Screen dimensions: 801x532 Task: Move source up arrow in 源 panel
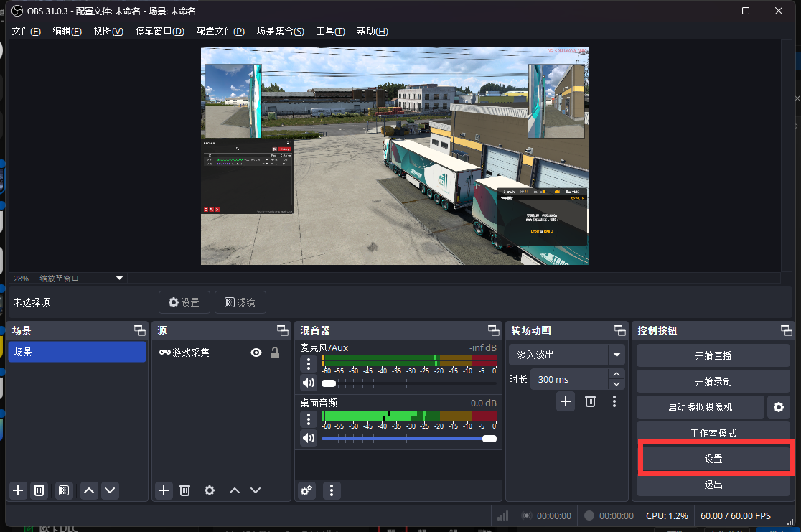235,490
